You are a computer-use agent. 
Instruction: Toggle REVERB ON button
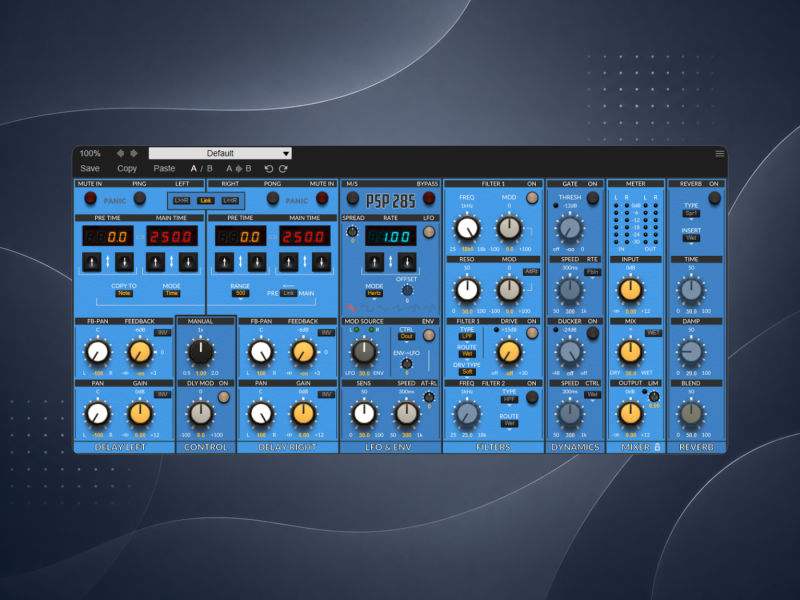(715, 198)
